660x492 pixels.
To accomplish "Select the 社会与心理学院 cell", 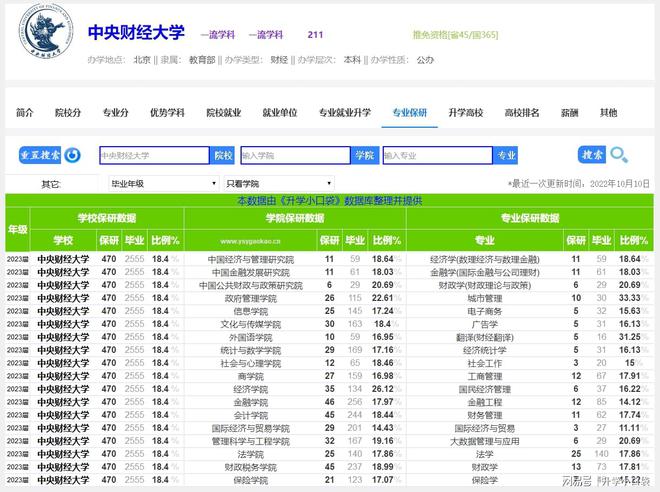I will click(x=251, y=363).
